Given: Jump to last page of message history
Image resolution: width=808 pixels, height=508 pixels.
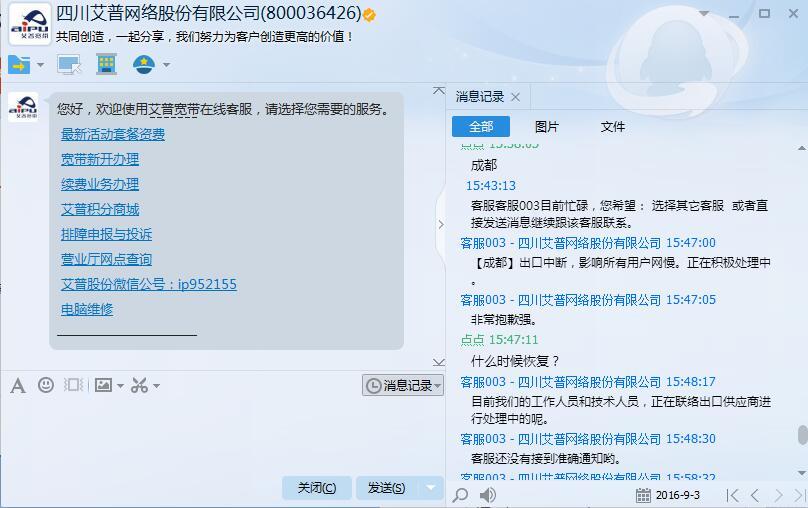Looking at the screenshot, I should (801, 495).
